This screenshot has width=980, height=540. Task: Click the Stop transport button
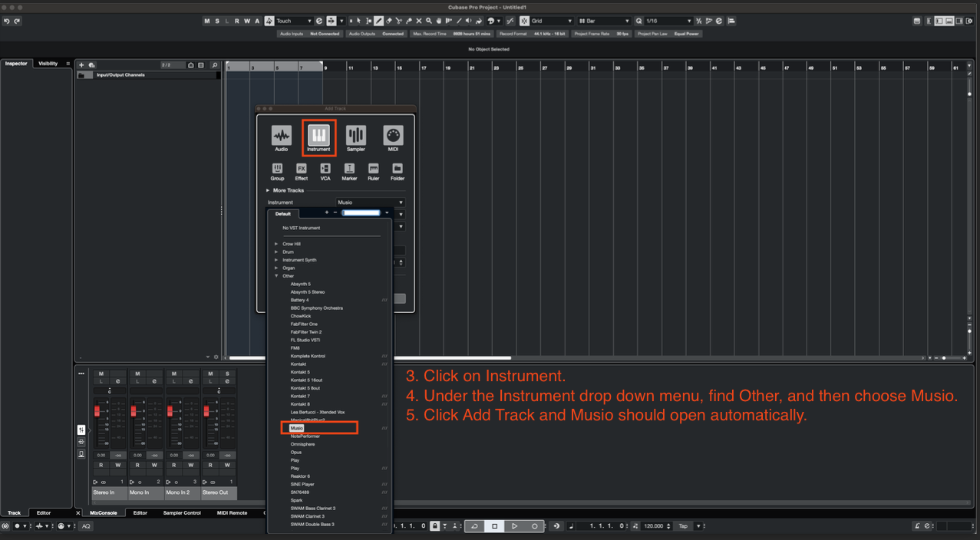[x=495, y=526]
